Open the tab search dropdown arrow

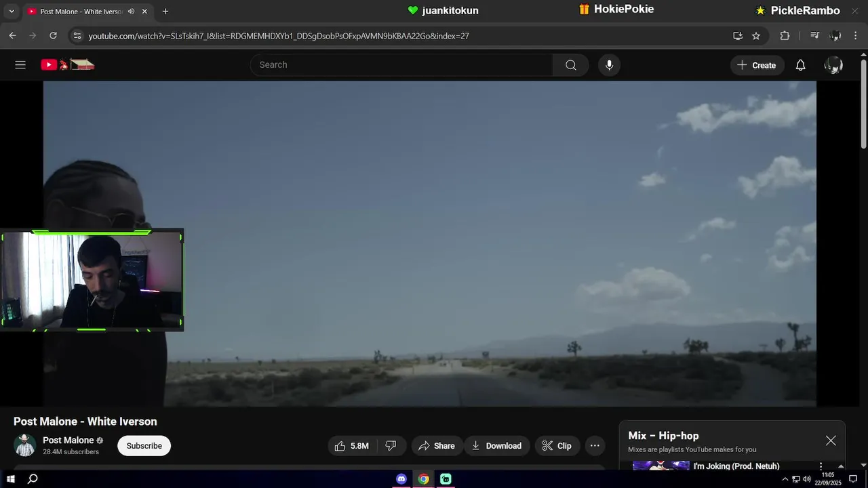pos(11,12)
